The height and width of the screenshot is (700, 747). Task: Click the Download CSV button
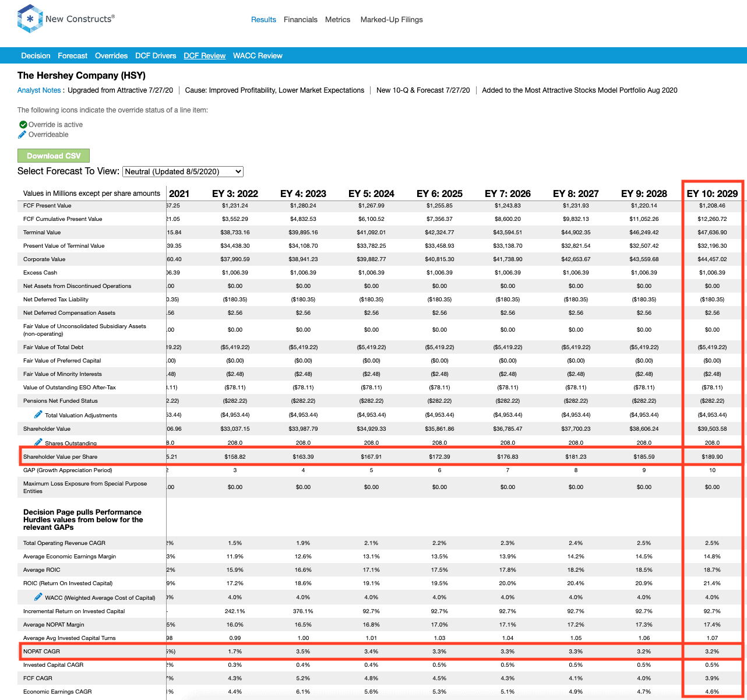coord(54,156)
